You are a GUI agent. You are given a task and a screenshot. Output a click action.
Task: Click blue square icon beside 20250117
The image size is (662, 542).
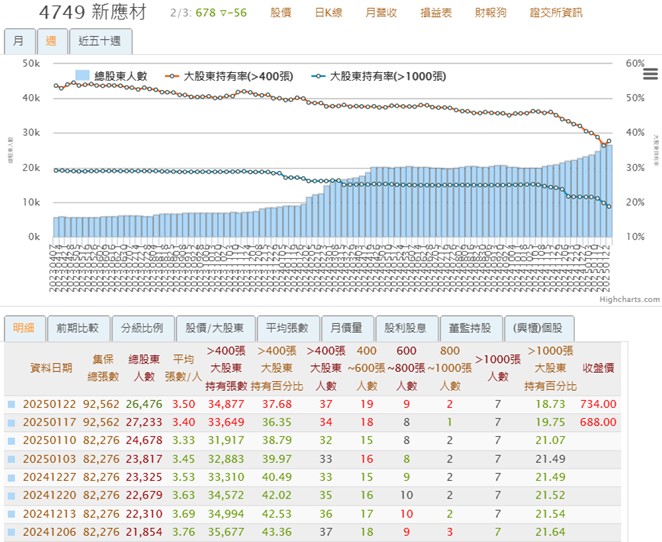[11, 423]
